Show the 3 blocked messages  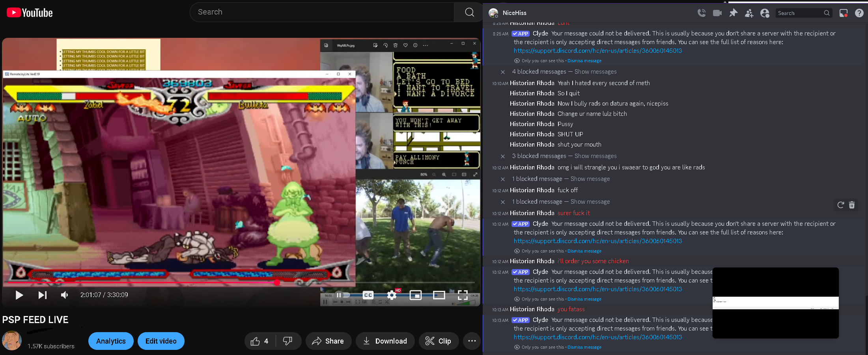click(595, 156)
